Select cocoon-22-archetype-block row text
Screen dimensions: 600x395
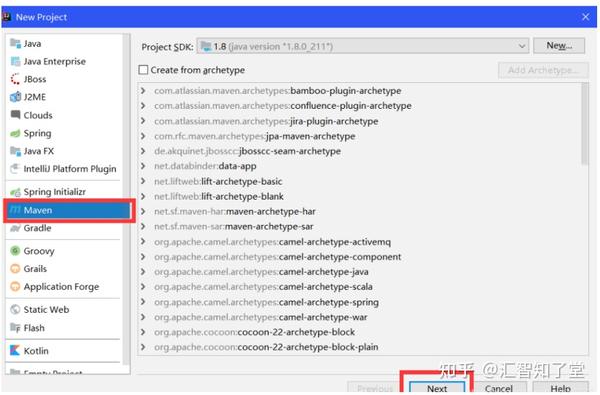[254, 332]
